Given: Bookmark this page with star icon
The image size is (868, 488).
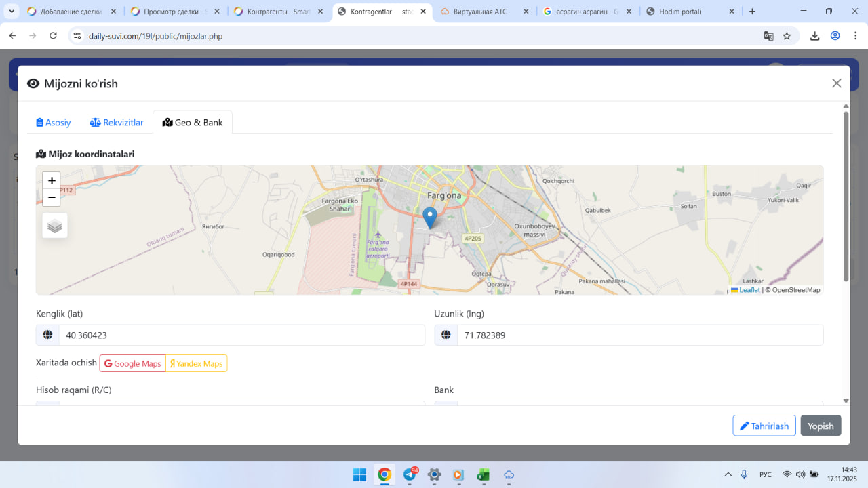Looking at the screenshot, I should pyautogui.click(x=787, y=36).
